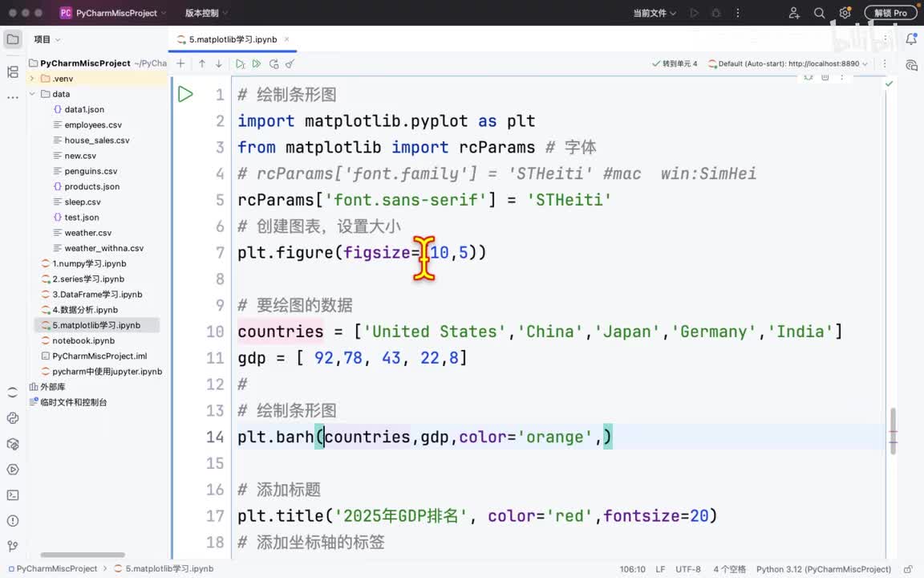Click line position 106:10 in status bar
Image resolution: width=924 pixels, height=578 pixels.
coord(632,569)
